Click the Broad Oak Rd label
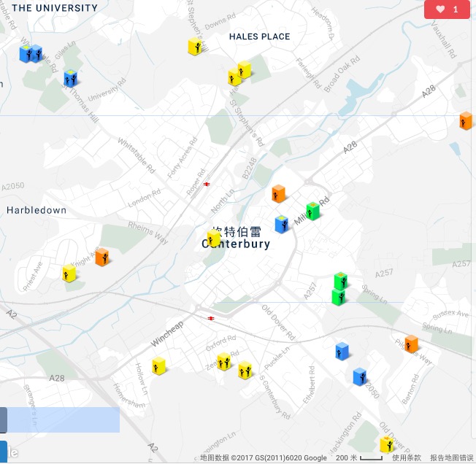 click(342, 74)
